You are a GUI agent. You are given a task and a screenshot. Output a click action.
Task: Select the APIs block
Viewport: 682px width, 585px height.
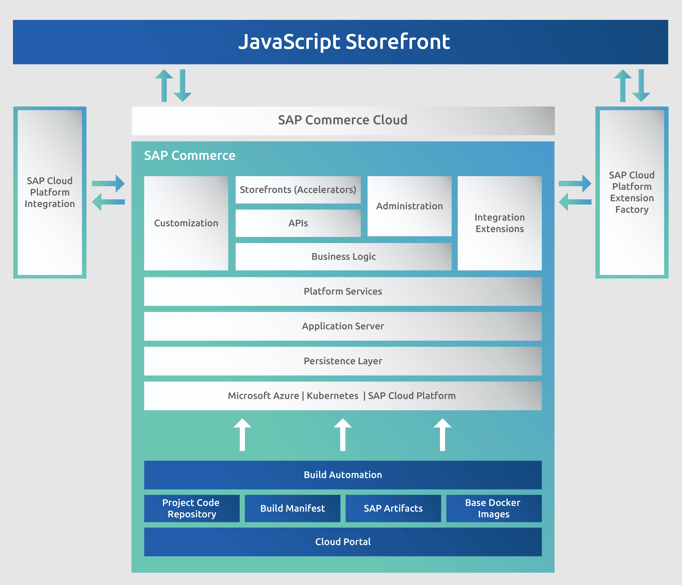[x=298, y=223]
